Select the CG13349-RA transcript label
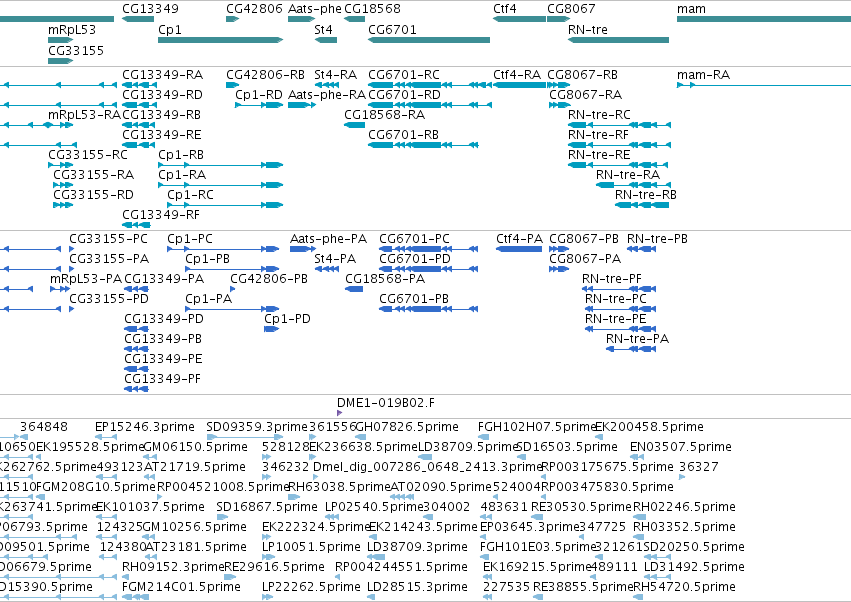The image size is (851, 602). 163,74
